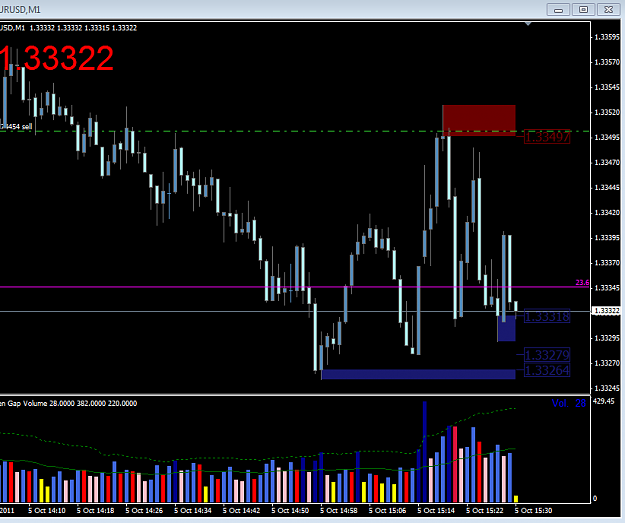Click the 1.33545 price axis label
The height and width of the screenshot is (523, 625).
point(607,87)
